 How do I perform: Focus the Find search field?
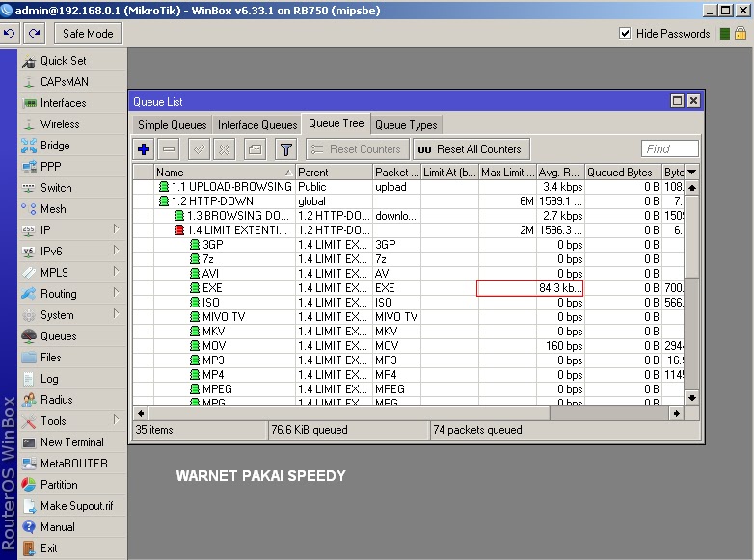coord(669,148)
